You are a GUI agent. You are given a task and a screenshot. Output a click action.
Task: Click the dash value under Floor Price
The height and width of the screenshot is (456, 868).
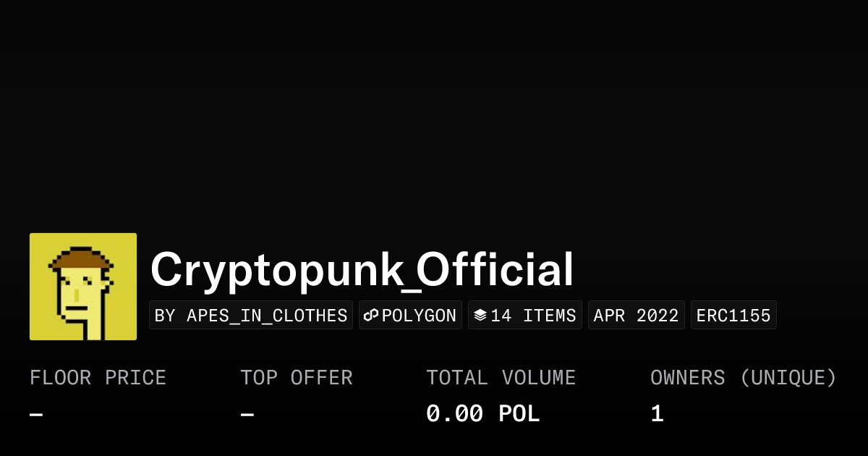point(36,414)
